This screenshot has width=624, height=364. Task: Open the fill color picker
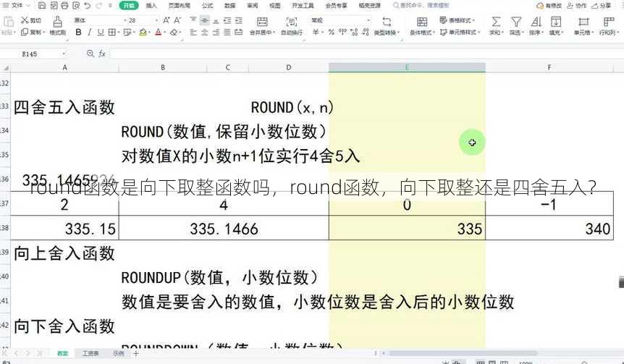click(x=143, y=33)
